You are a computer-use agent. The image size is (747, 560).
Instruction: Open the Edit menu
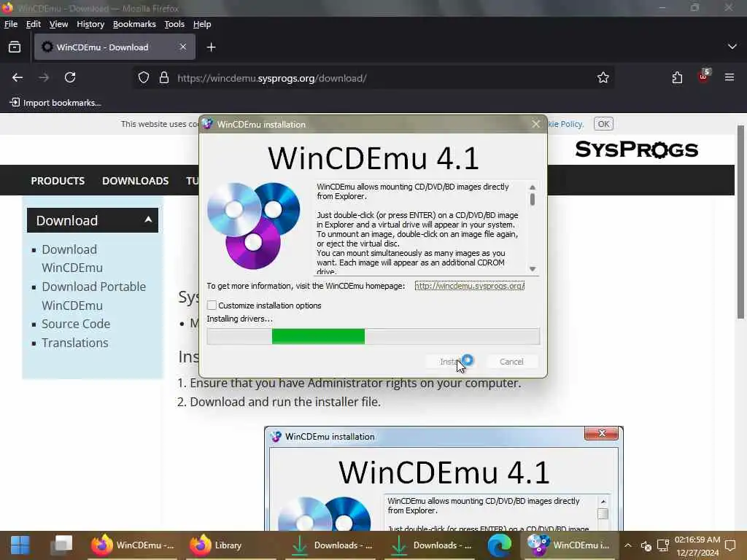(34, 24)
